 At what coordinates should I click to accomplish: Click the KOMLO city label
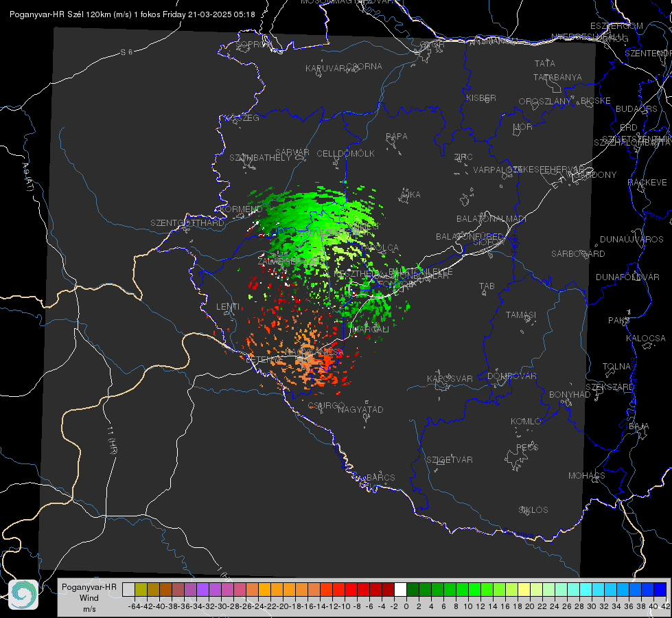[526, 422]
